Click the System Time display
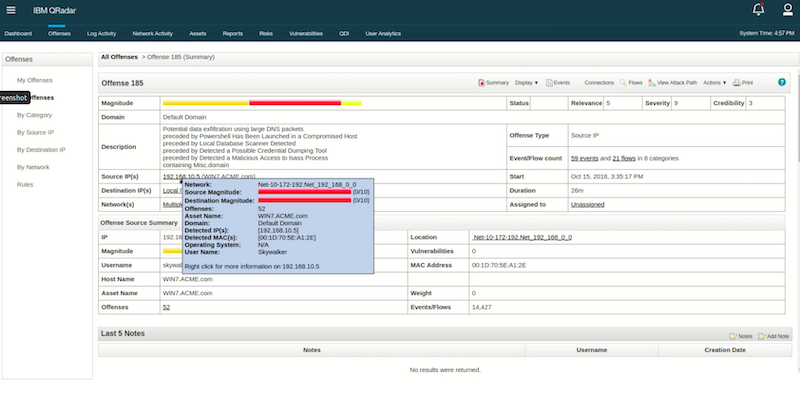The image size is (800, 395). (766, 33)
